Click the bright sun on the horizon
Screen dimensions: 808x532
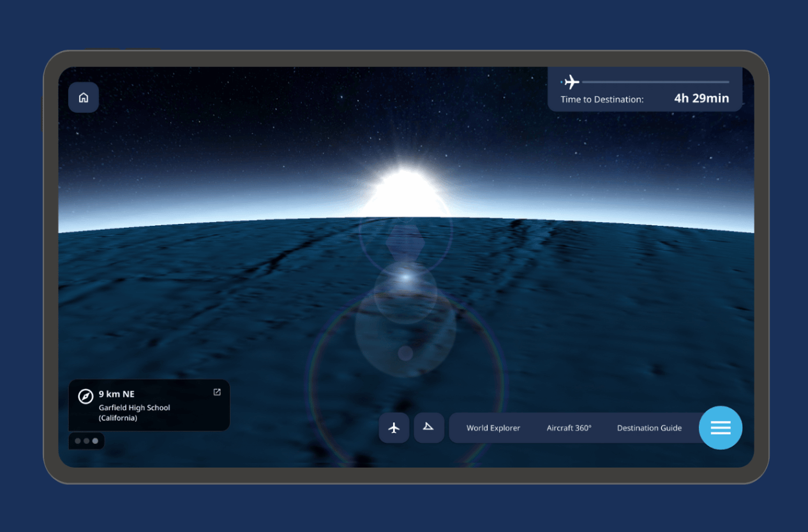point(405,191)
